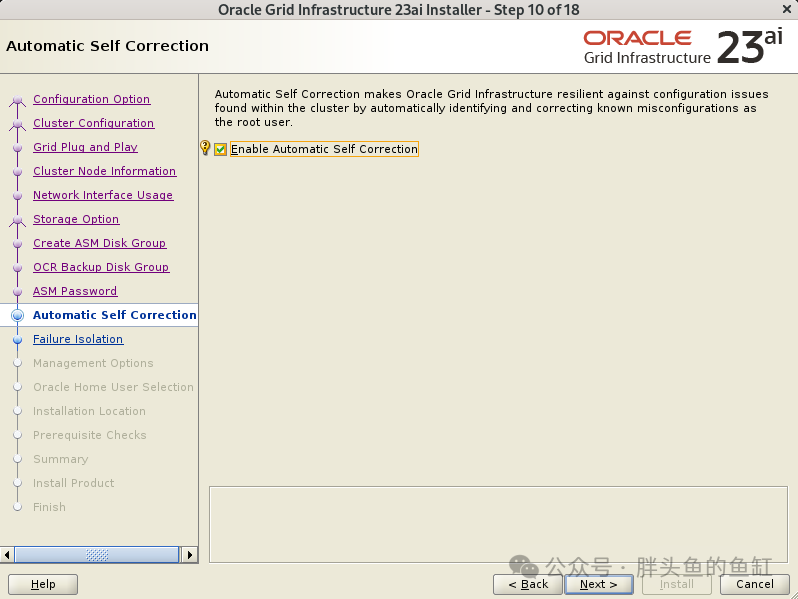The height and width of the screenshot is (599, 798).
Task: Open the Help dialog
Action: coord(43,584)
